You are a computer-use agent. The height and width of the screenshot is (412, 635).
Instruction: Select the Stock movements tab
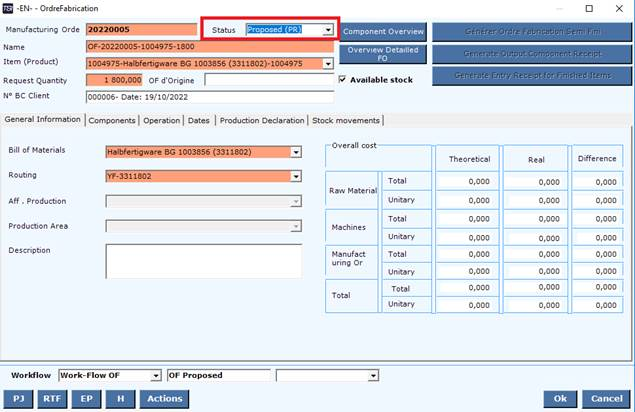(x=346, y=120)
